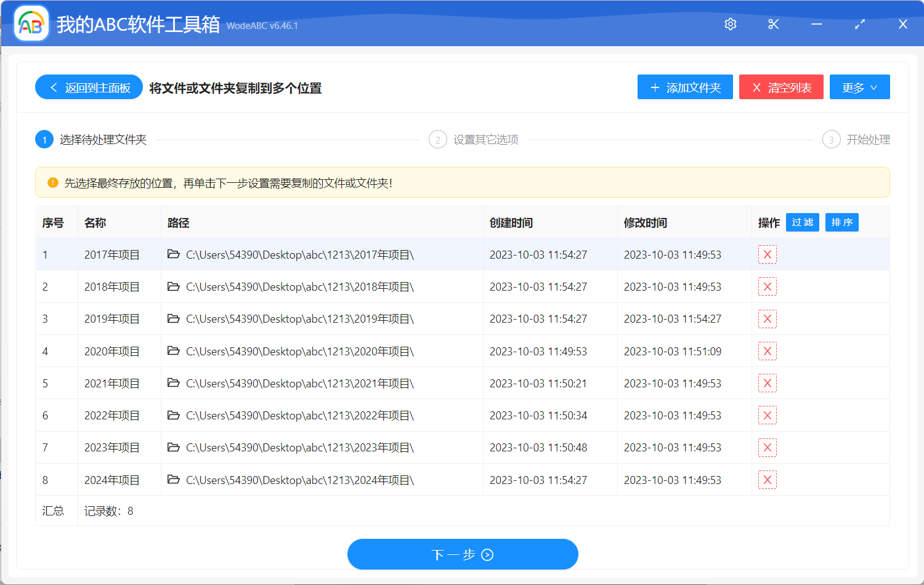Click the 添加文件夹 button
The image size is (924, 585).
pyautogui.click(x=685, y=87)
